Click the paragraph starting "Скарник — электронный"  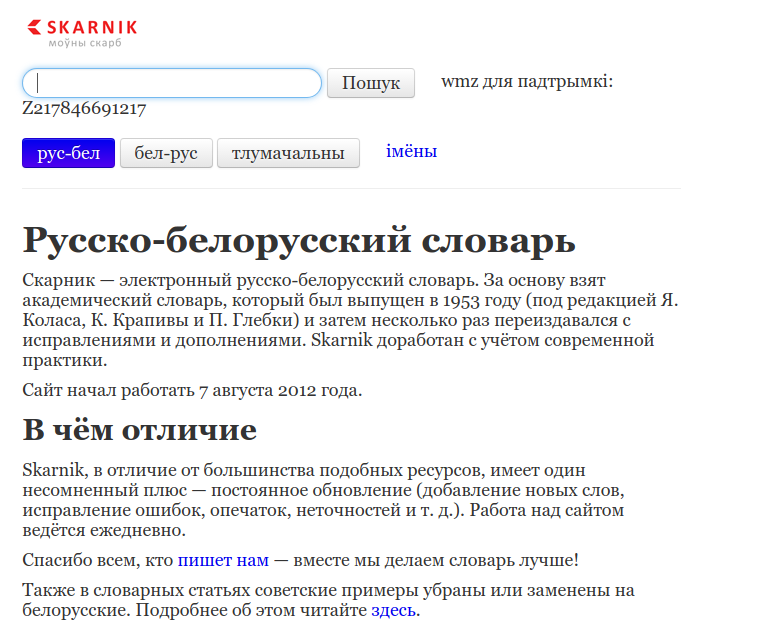click(x=340, y=320)
